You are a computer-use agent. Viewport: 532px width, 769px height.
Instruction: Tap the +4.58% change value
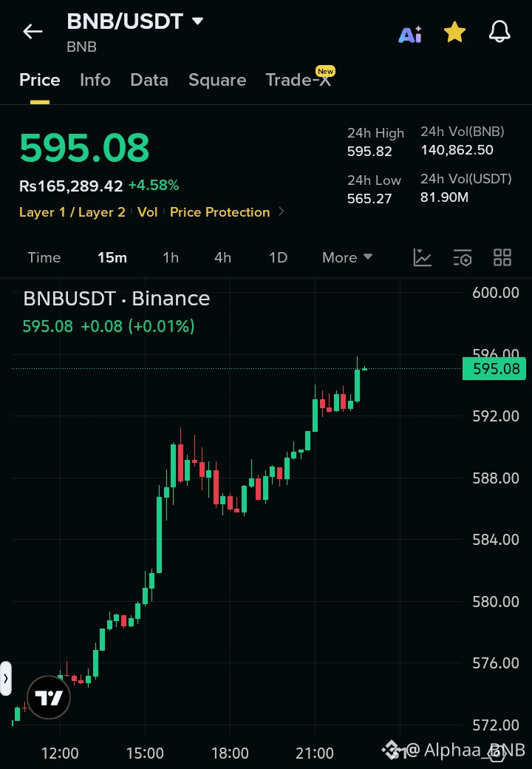tap(154, 186)
